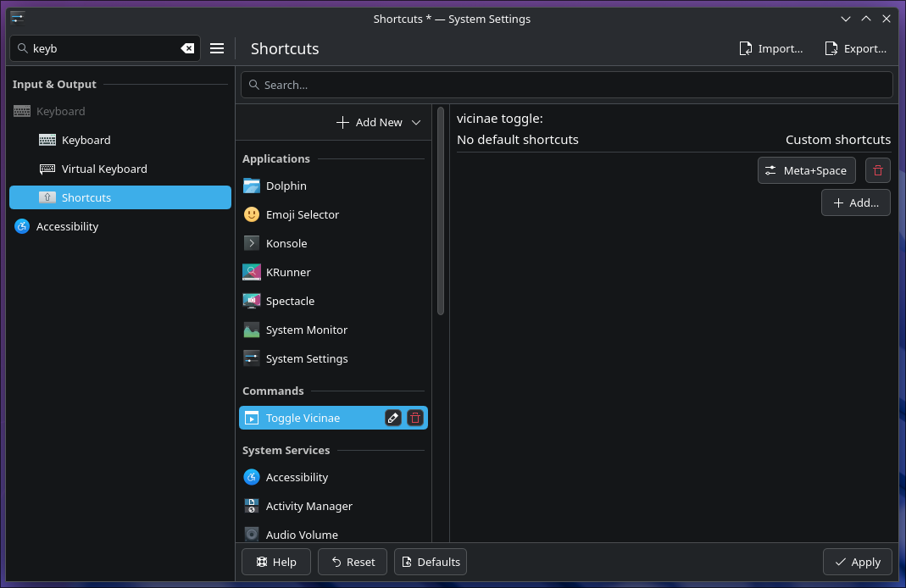Open the titlebar chevron dropdown

coord(845,18)
